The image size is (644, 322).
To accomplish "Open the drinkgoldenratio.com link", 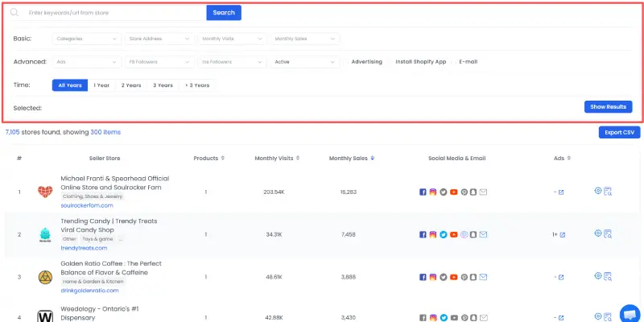I will pyautogui.click(x=89, y=291).
